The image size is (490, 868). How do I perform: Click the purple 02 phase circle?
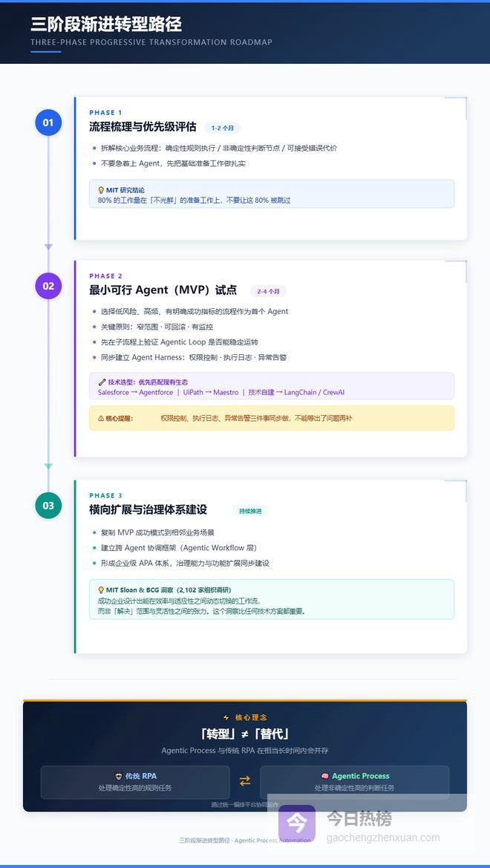coord(48,286)
